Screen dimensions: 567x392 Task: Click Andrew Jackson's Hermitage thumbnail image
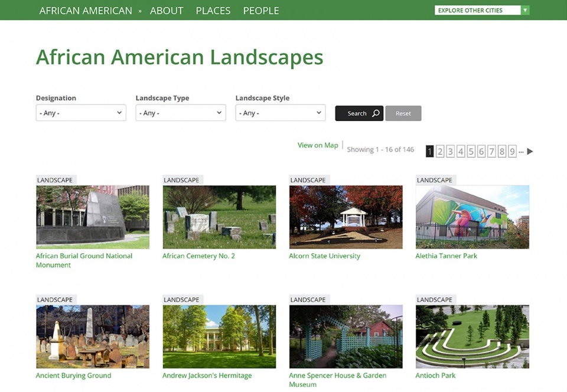pyautogui.click(x=219, y=337)
